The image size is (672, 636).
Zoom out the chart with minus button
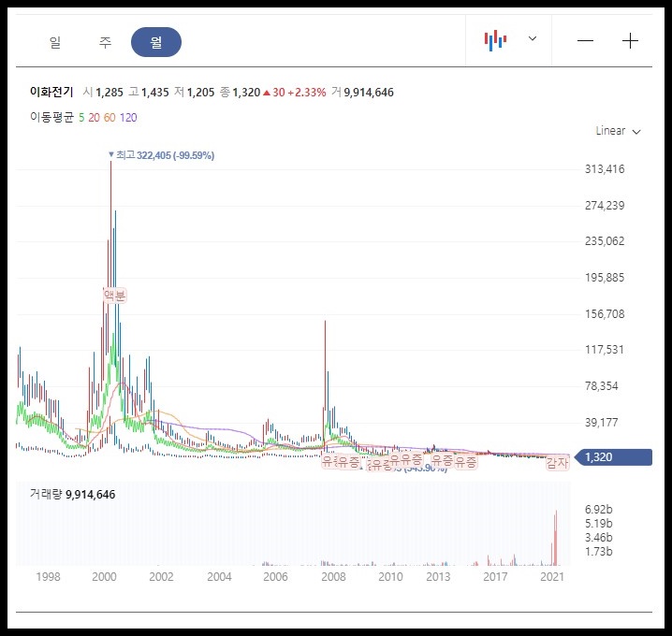coord(585,41)
